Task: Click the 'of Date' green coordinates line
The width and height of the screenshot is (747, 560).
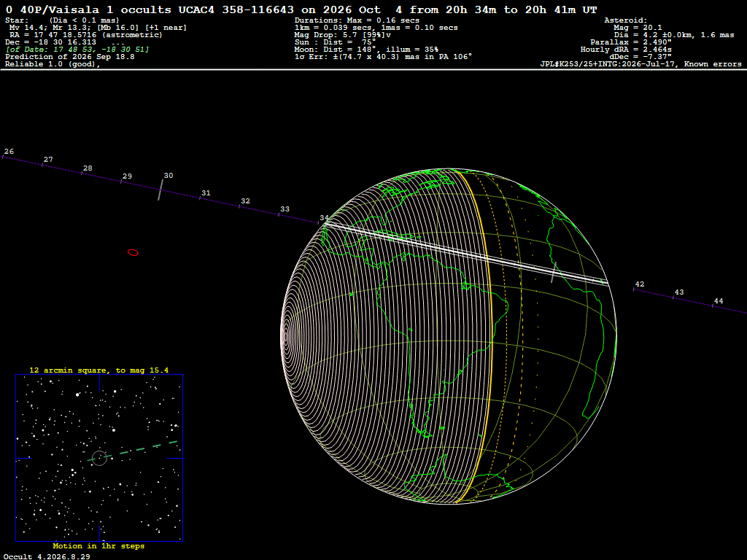Action: tap(77, 50)
